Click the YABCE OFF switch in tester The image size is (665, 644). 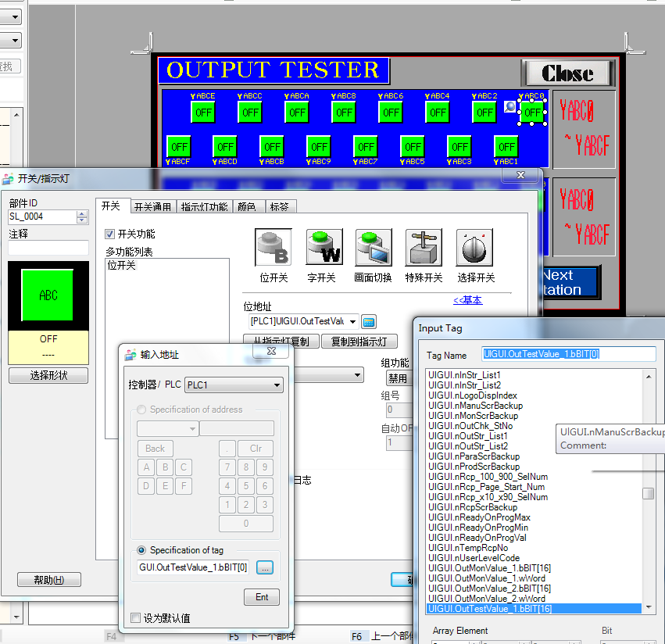[203, 113]
